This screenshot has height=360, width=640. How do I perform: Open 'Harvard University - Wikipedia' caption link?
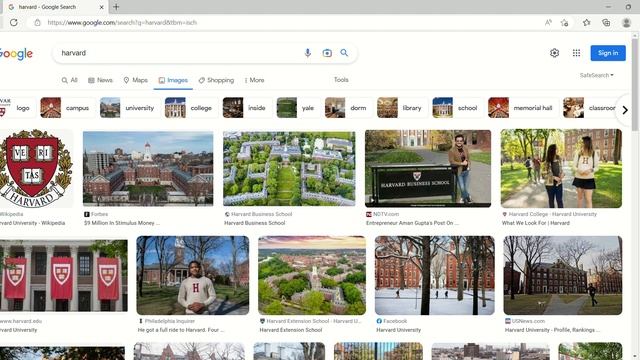point(33,223)
